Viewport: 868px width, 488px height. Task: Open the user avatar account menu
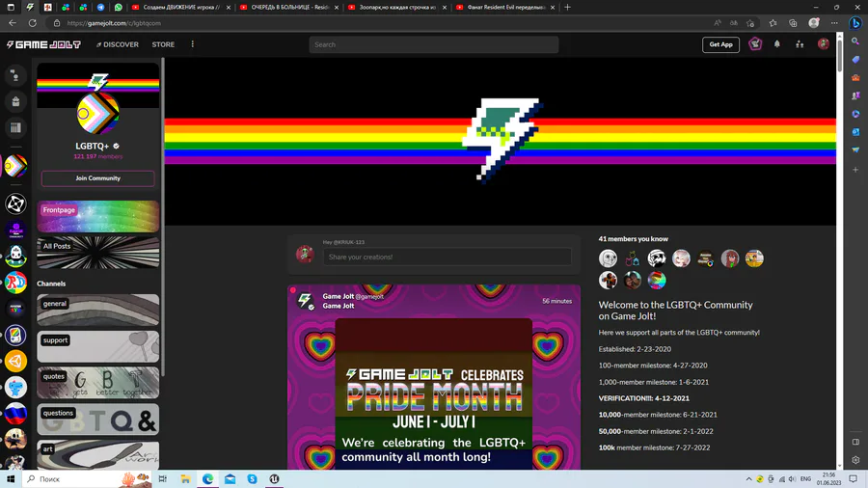pyautogui.click(x=824, y=44)
